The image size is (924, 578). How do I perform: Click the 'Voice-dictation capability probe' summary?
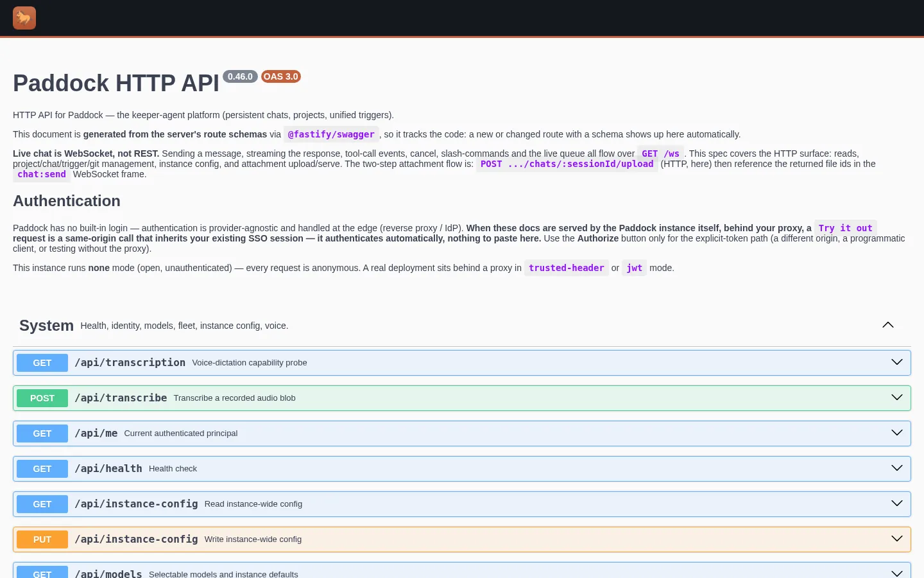[250, 363]
